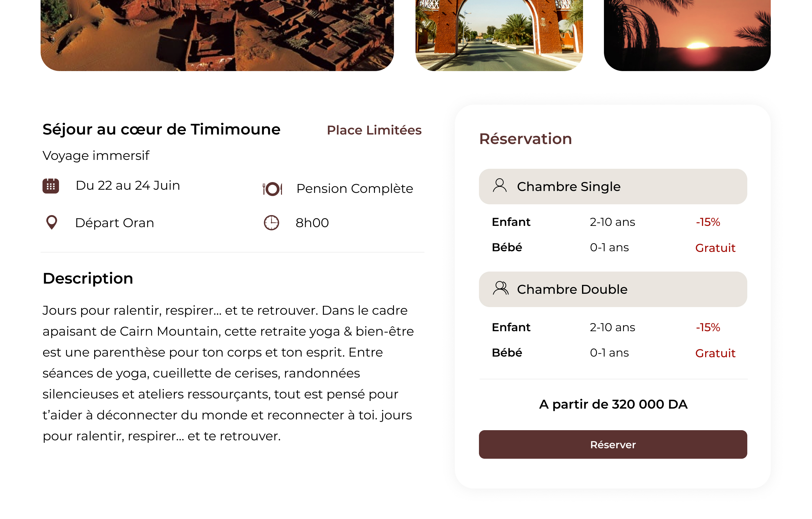Click the Du 22 au 24 Juin date text
The image size is (812, 519).
coord(128,186)
